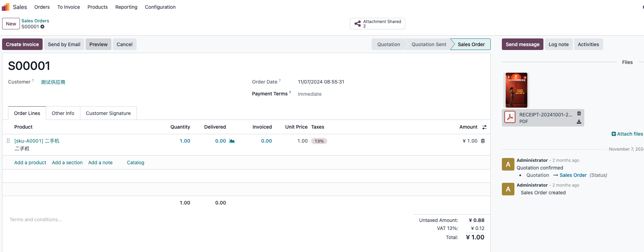
Task: Open customer 测试供应商 link
Action: (53, 82)
